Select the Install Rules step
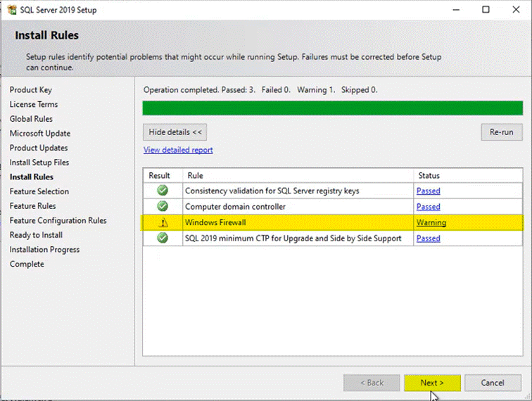Viewport: 532px width, 401px height. [32, 177]
